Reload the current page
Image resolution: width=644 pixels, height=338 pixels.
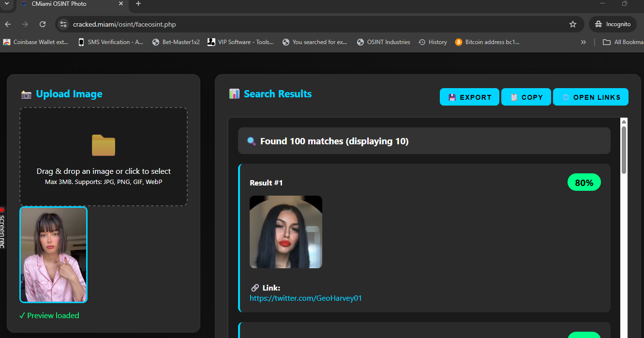tap(43, 24)
